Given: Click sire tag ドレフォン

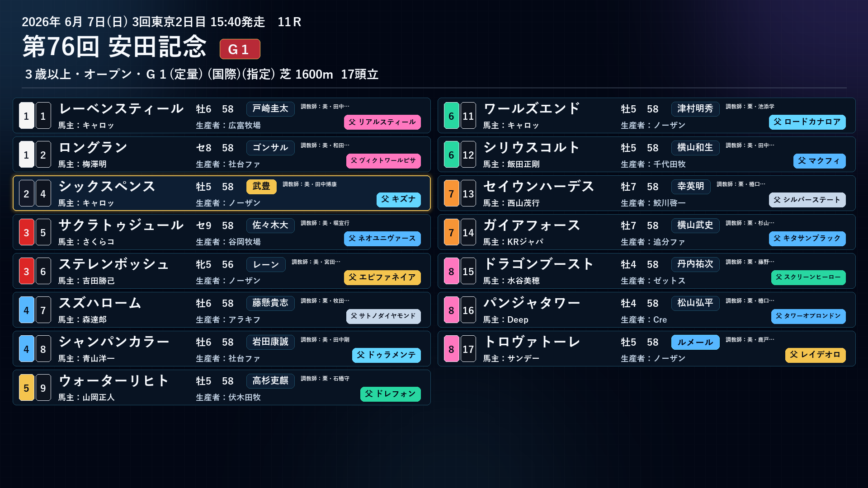Looking at the screenshot, I should point(391,394).
